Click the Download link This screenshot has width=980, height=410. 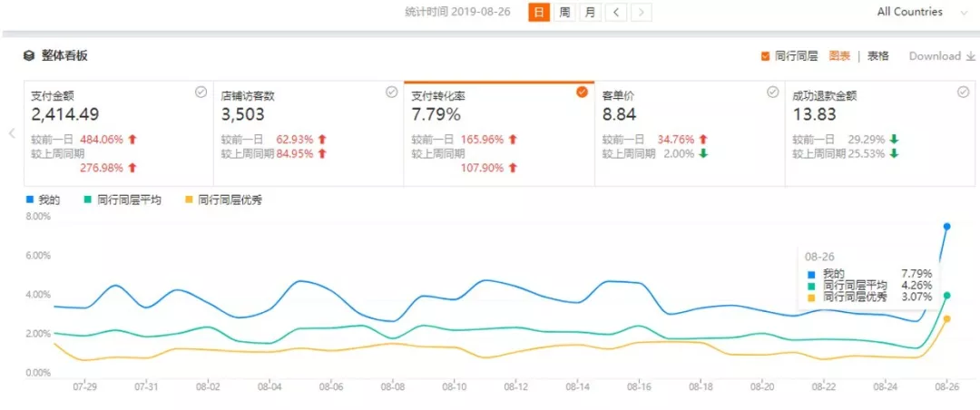pyautogui.click(x=935, y=56)
